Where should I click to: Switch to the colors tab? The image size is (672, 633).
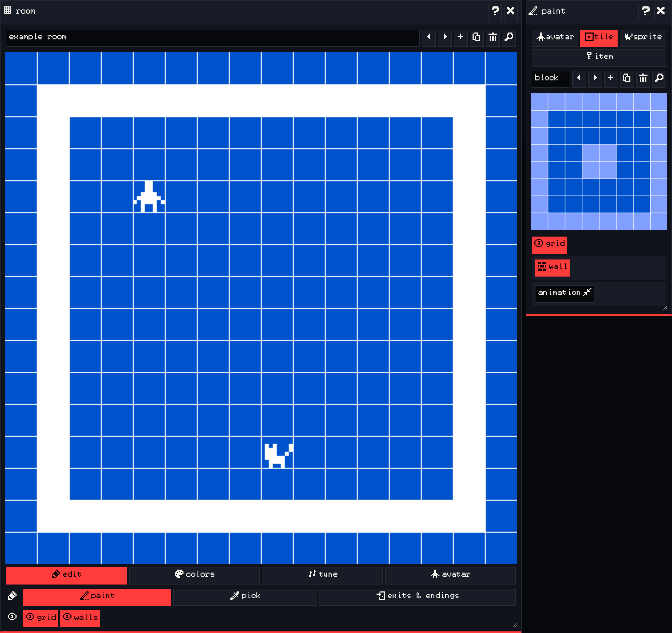(194, 575)
